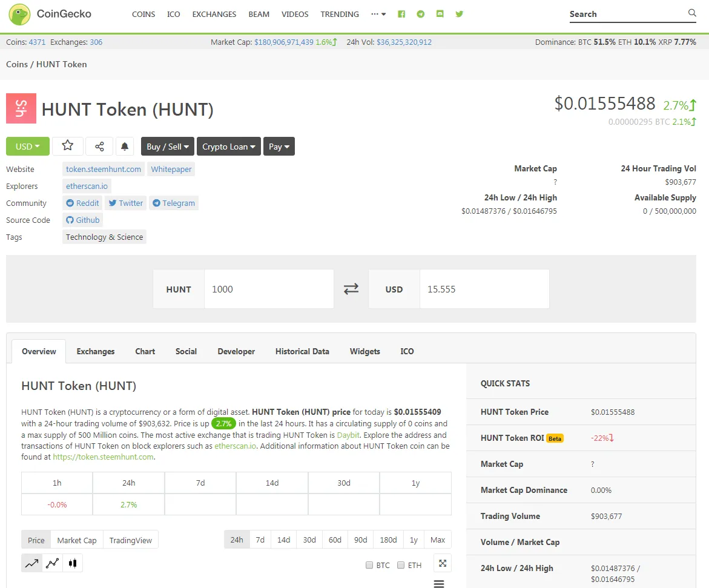The height and width of the screenshot is (588, 709).
Task: Open the TRENDING menu item
Action: [340, 14]
